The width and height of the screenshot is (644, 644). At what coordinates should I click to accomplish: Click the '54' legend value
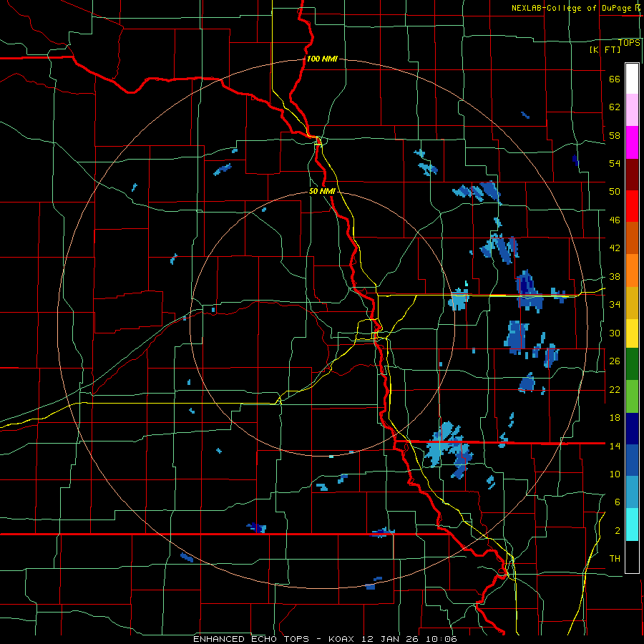tap(615, 163)
